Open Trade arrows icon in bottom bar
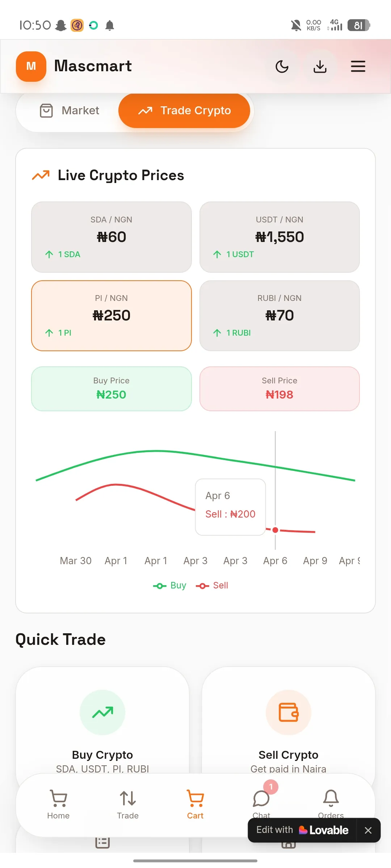The image size is (391, 868). (128, 804)
